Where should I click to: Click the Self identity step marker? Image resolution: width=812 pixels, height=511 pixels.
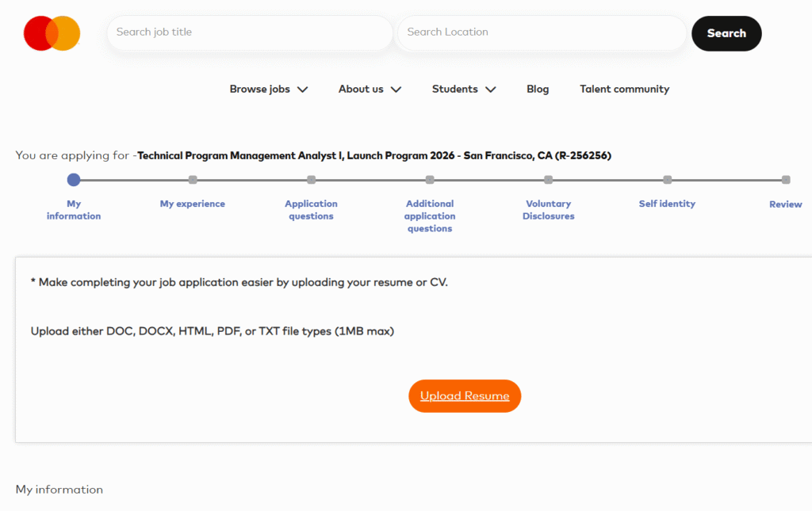(668, 180)
